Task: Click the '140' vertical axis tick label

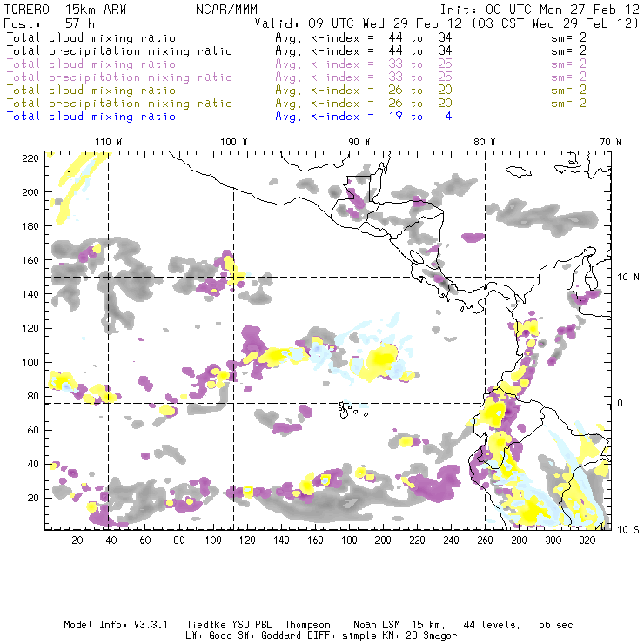Action: (30, 294)
